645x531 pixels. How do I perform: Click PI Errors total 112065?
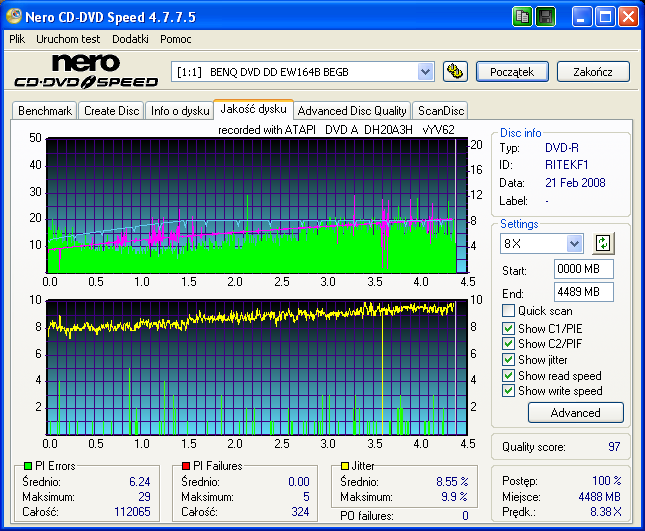(x=132, y=512)
